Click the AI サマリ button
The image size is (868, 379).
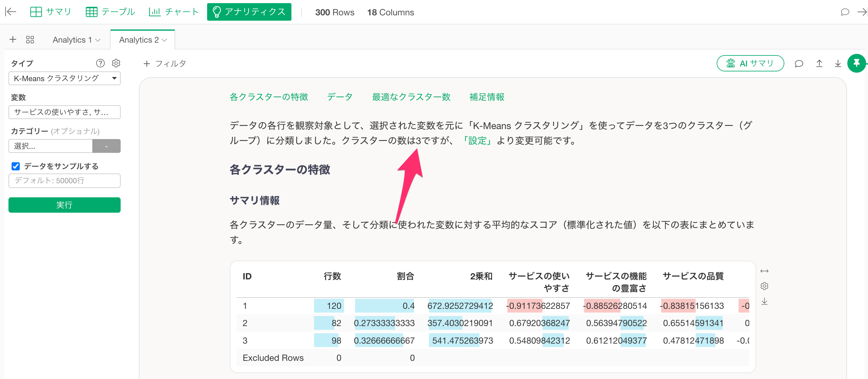[x=750, y=63]
